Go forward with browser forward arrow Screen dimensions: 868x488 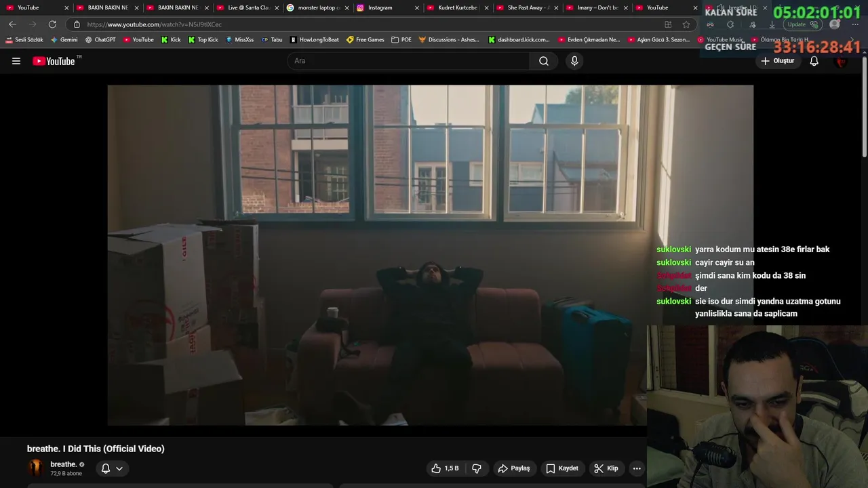(32, 24)
